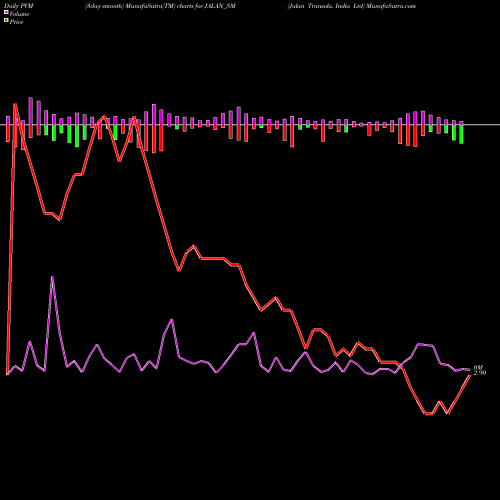Click the Jalan Transolu. India Ltd MunafaSutra.com text

(x=352, y=6)
